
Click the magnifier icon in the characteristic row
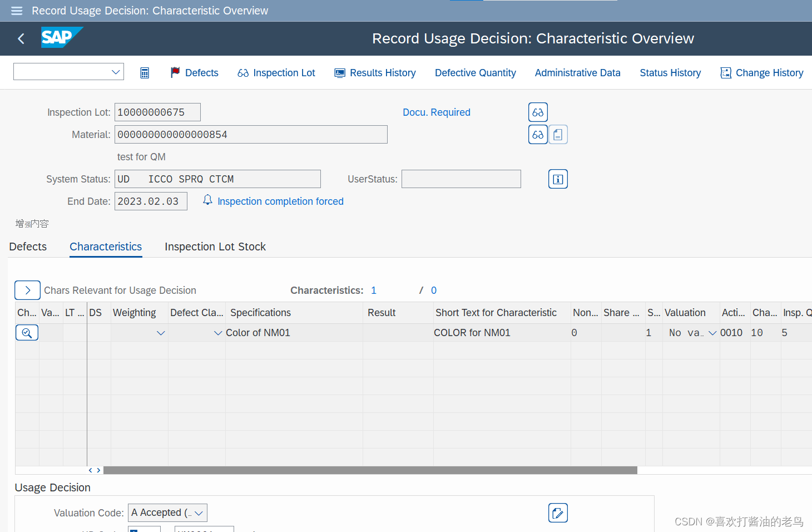click(x=27, y=332)
